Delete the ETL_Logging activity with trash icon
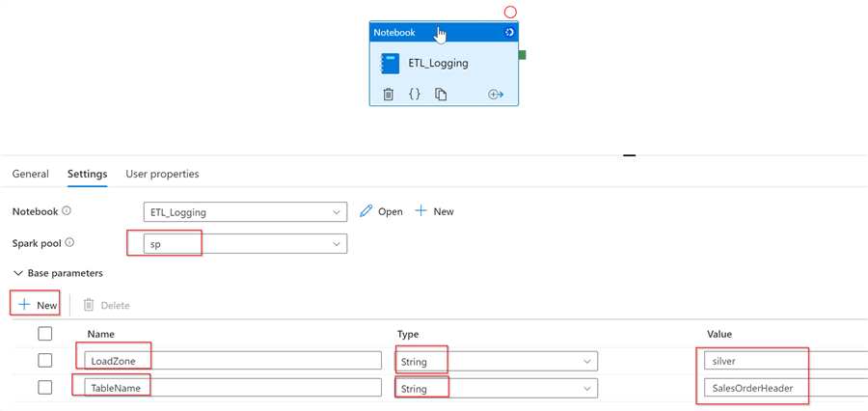 pyautogui.click(x=388, y=95)
